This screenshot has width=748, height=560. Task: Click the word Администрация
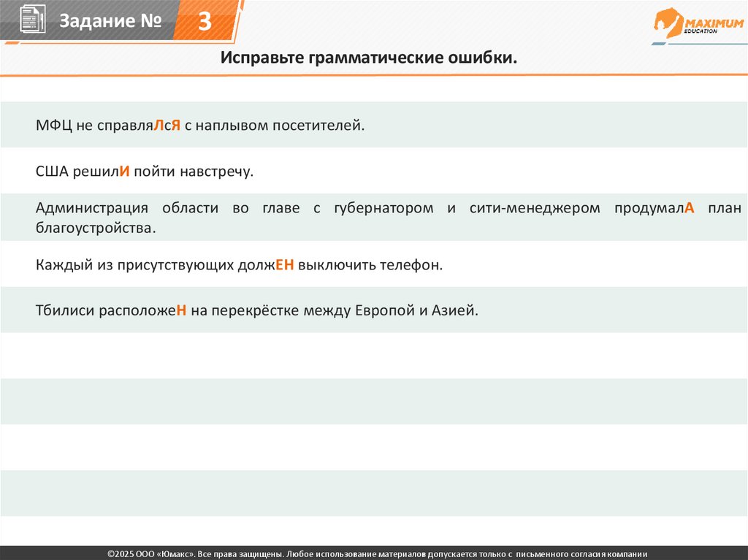91,208
